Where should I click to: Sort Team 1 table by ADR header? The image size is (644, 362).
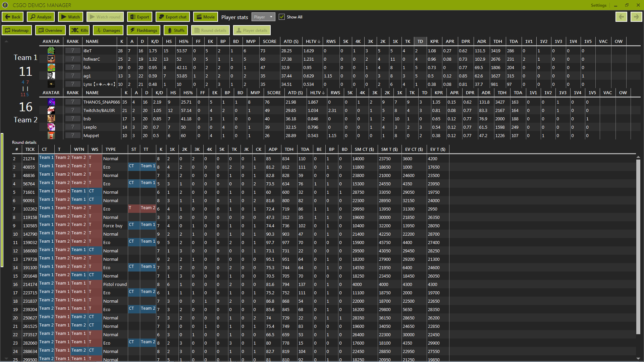pyautogui.click(x=482, y=42)
